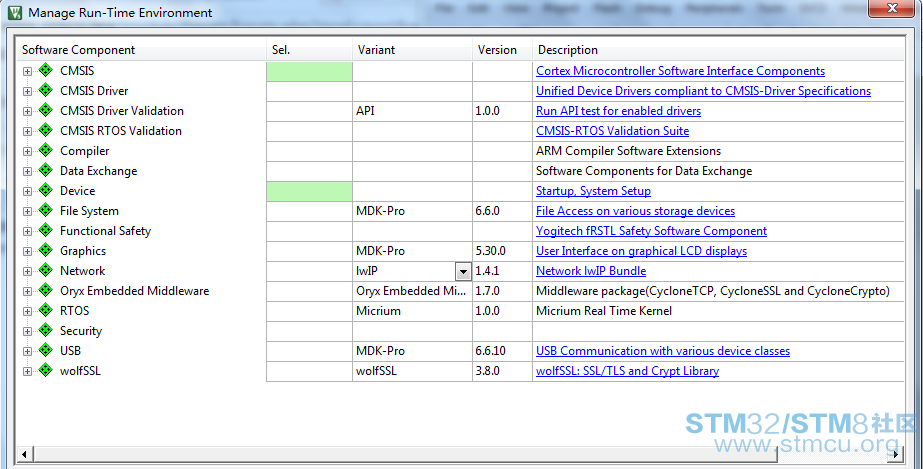Open the wolfSSL: SSL/TLS and Crypt Library link

627,371
